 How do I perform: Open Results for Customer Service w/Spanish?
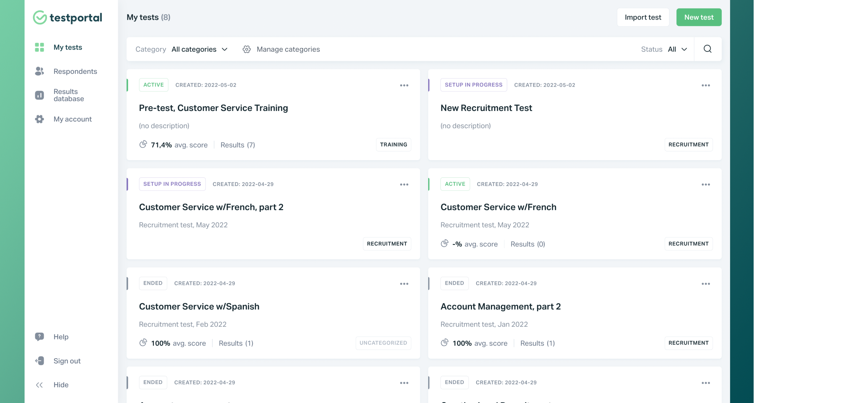click(x=236, y=343)
